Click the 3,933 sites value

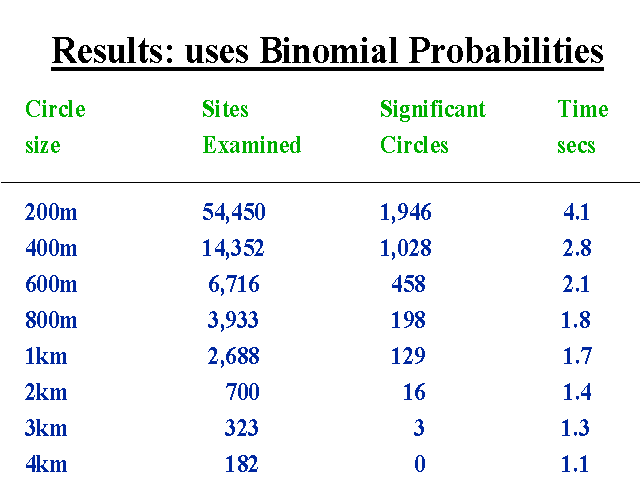233,320
